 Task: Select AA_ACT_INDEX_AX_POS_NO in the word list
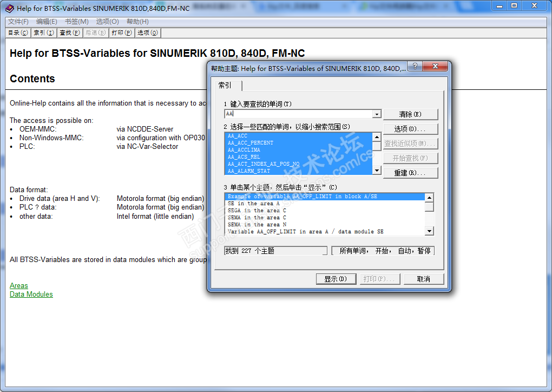pos(299,164)
